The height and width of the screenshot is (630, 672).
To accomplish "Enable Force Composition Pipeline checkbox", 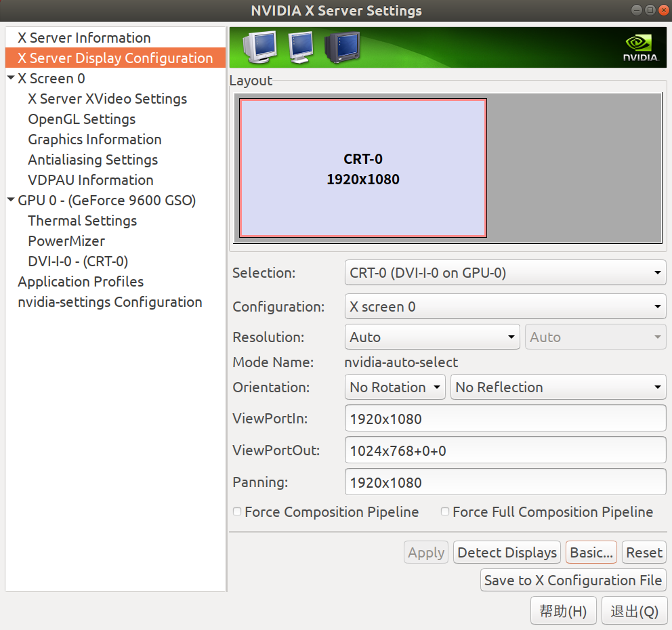I will (x=237, y=511).
